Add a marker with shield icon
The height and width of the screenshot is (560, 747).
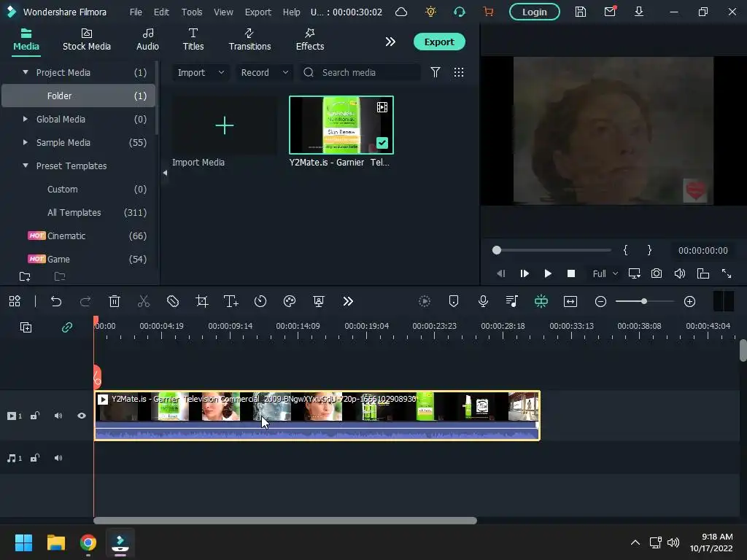[454, 301]
